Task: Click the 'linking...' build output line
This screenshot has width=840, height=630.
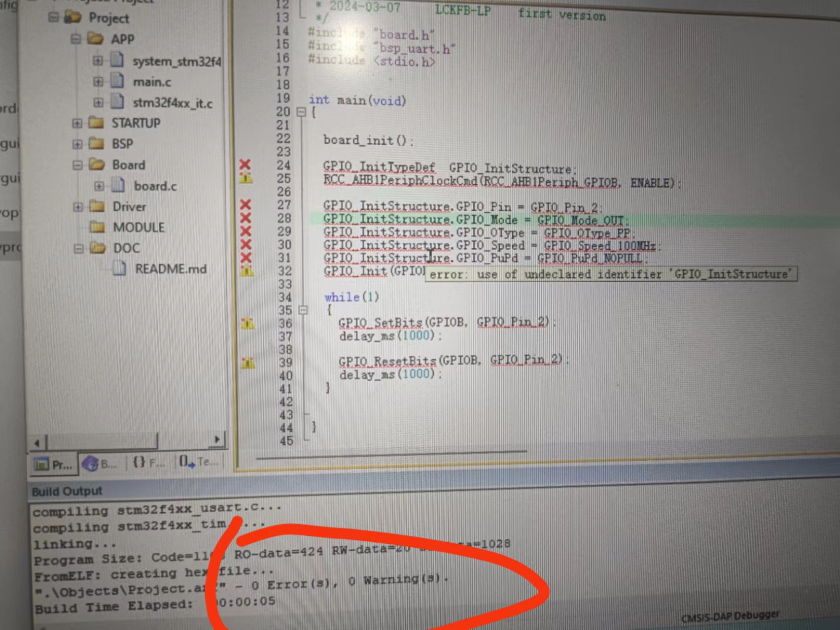Action: coord(75,544)
